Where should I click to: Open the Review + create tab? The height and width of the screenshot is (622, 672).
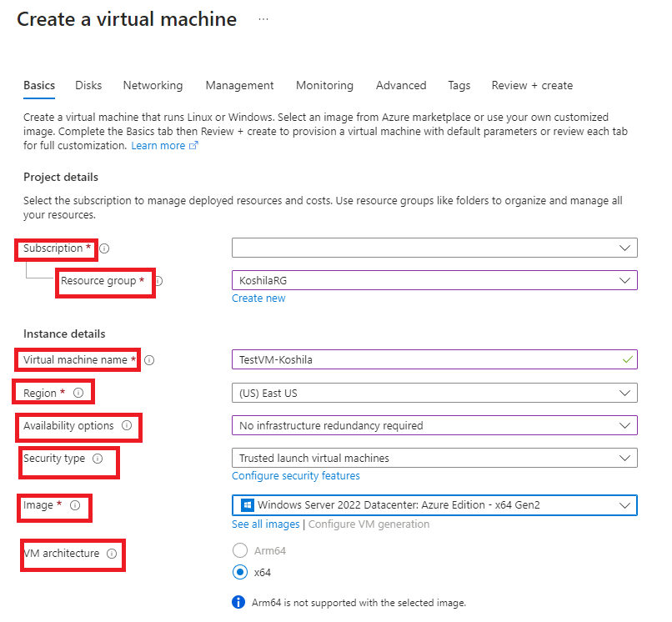pyautogui.click(x=532, y=85)
